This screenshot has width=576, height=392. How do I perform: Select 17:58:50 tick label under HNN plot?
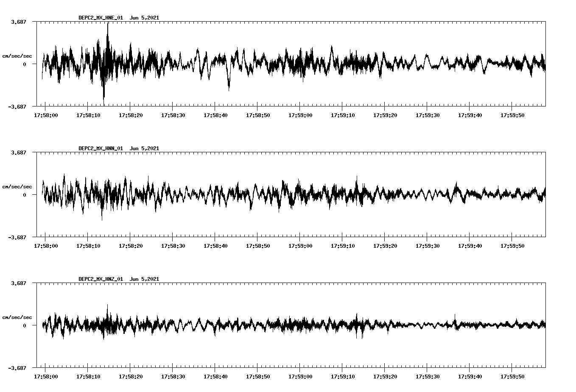[x=258, y=246]
